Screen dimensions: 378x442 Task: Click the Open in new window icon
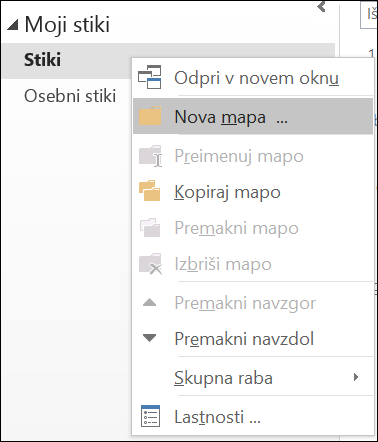(150, 77)
